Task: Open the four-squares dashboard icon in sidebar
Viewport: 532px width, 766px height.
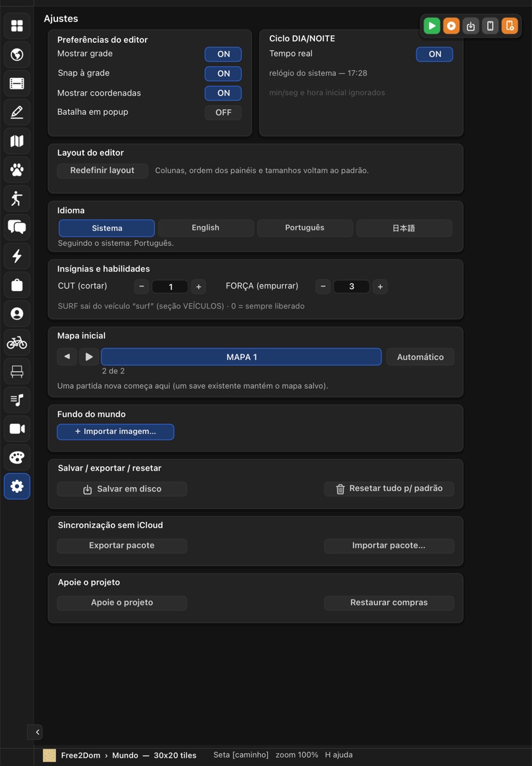Action: click(17, 26)
